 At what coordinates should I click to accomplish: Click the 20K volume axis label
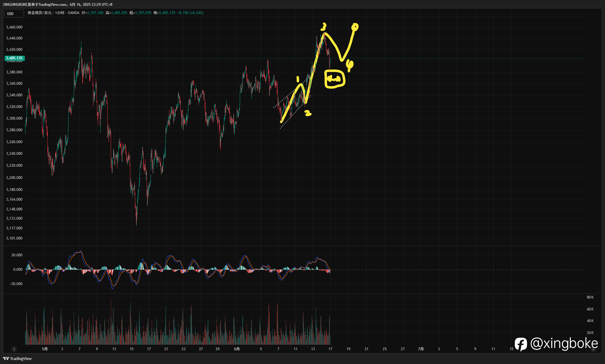pyautogui.click(x=590, y=333)
